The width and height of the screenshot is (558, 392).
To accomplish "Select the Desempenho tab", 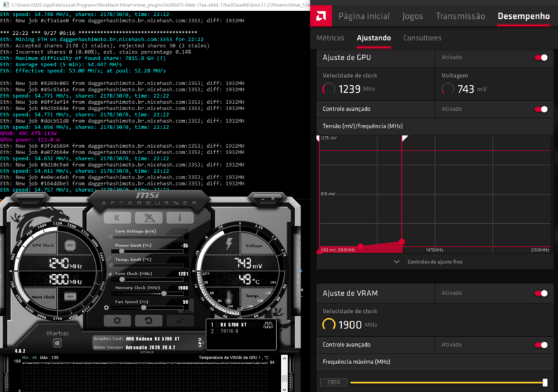I will click(x=524, y=16).
